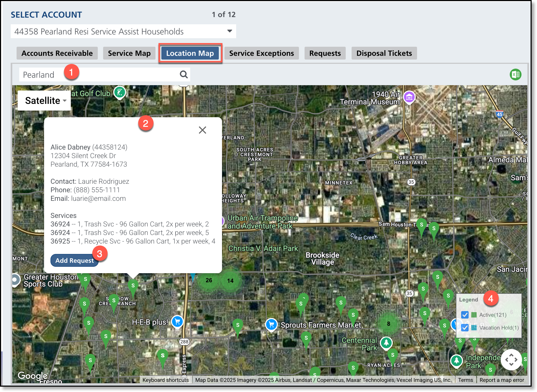Switch to the Service Exceptions tab
The image size is (537, 392).
[261, 53]
